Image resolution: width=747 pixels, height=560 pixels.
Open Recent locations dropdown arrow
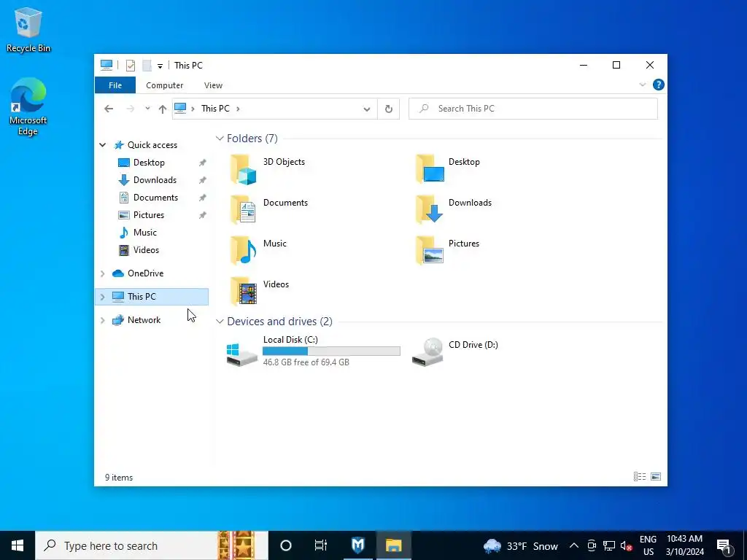coord(147,109)
